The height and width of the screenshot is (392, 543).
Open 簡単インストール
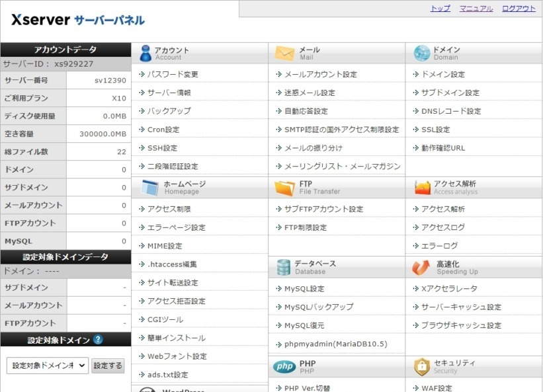coord(177,338)
